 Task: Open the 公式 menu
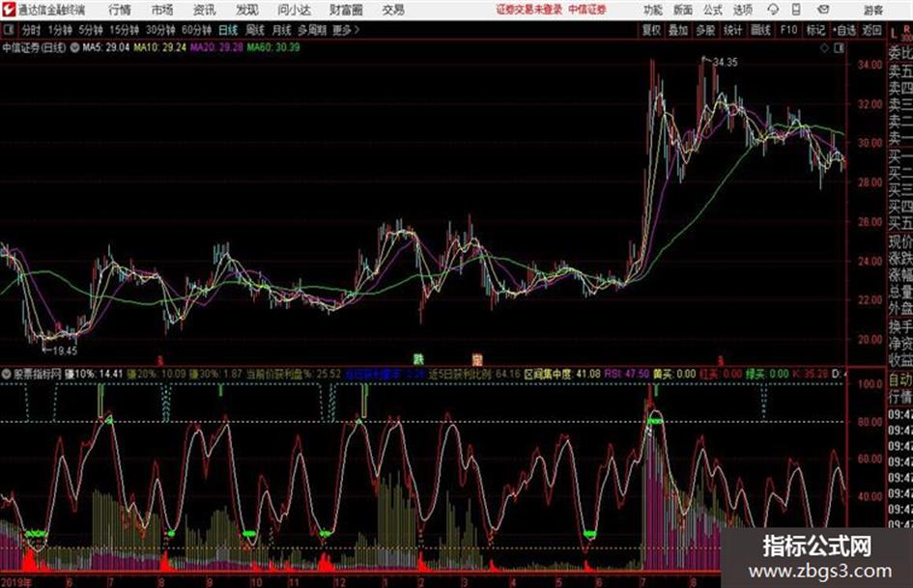click(x=713, y=10)
